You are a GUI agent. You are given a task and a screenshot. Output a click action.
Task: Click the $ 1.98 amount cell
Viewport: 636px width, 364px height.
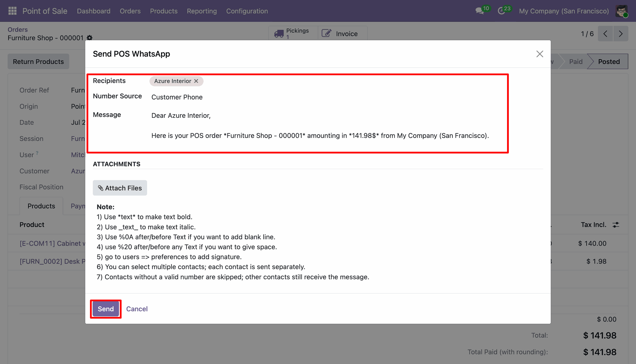(x=596, y=261)
